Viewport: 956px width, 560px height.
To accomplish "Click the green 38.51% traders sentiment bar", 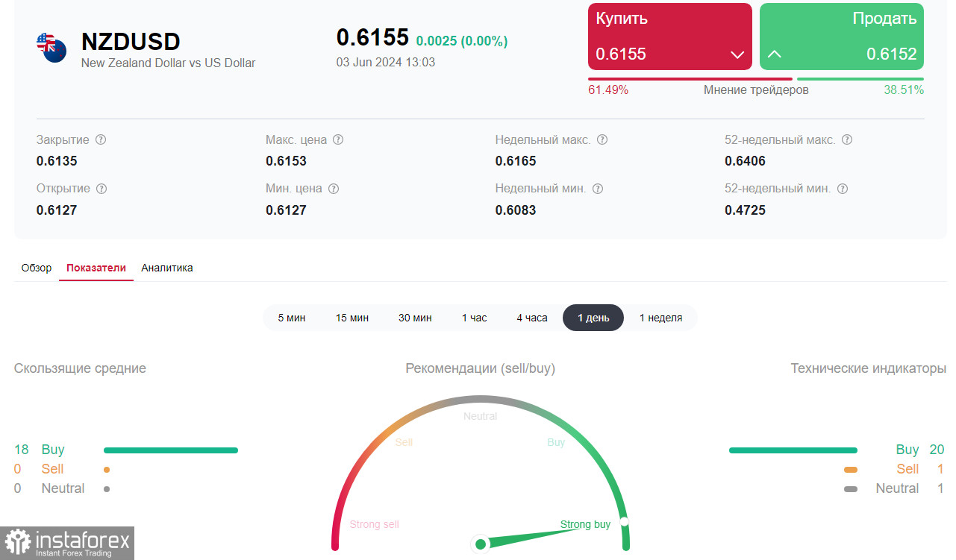I will pyautogui.click(x=860, y=78).
